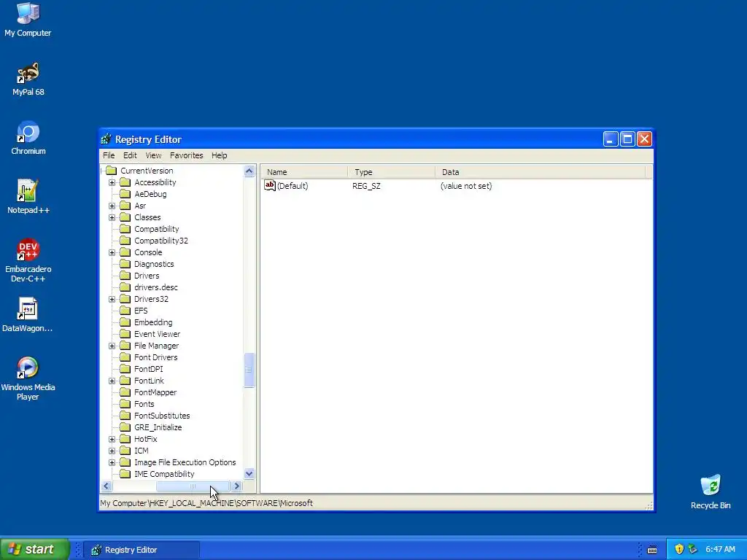This screenshot has height=560, width=747.
Task: Click tree vertical scrollbar down arrow
Action: (x=249, y=474)
